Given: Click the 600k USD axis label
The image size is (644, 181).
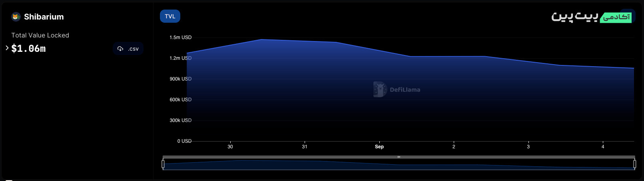Looking at the screenshot, I should click(180, 100).
